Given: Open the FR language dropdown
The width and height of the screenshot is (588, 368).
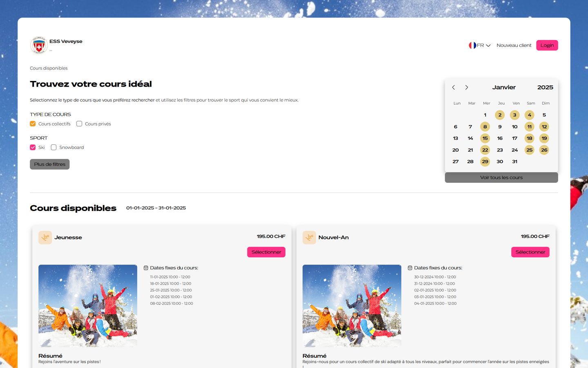Looking at the screenshot, I should coord(480,45).
